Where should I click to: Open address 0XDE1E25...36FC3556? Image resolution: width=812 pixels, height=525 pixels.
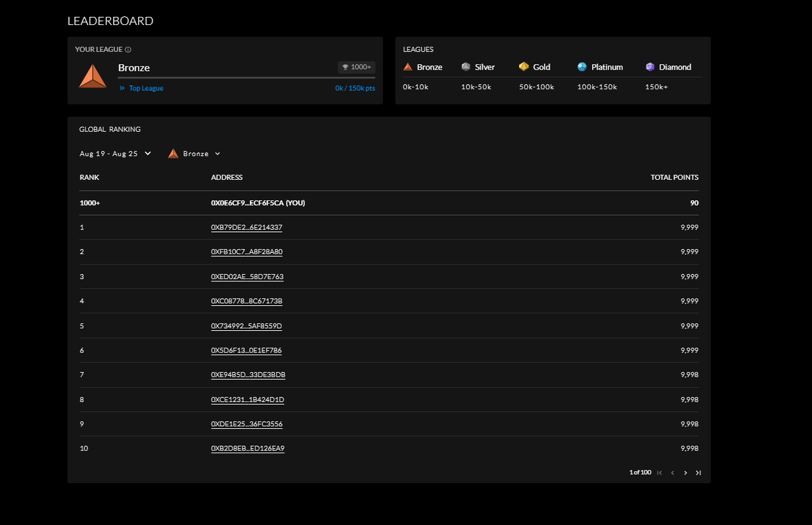[x=247, y=424]
